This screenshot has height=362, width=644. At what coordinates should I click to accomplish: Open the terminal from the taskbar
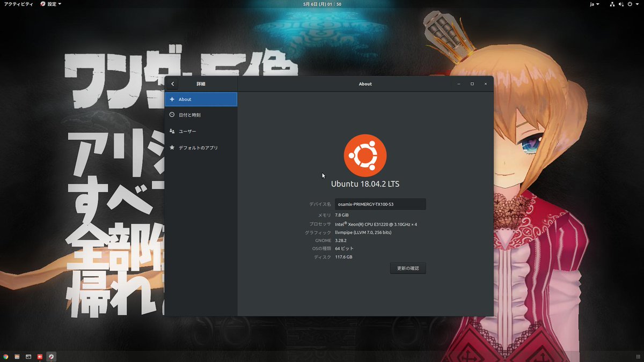click(28, 357)
